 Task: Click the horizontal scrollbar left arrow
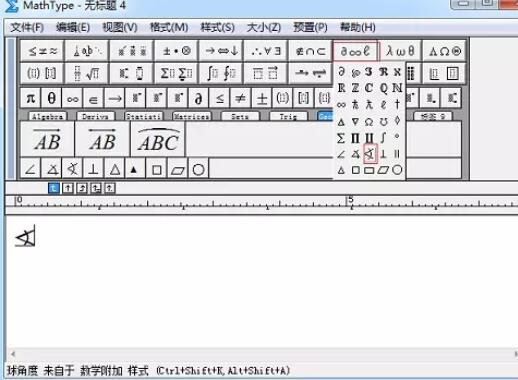click(13, 354)
